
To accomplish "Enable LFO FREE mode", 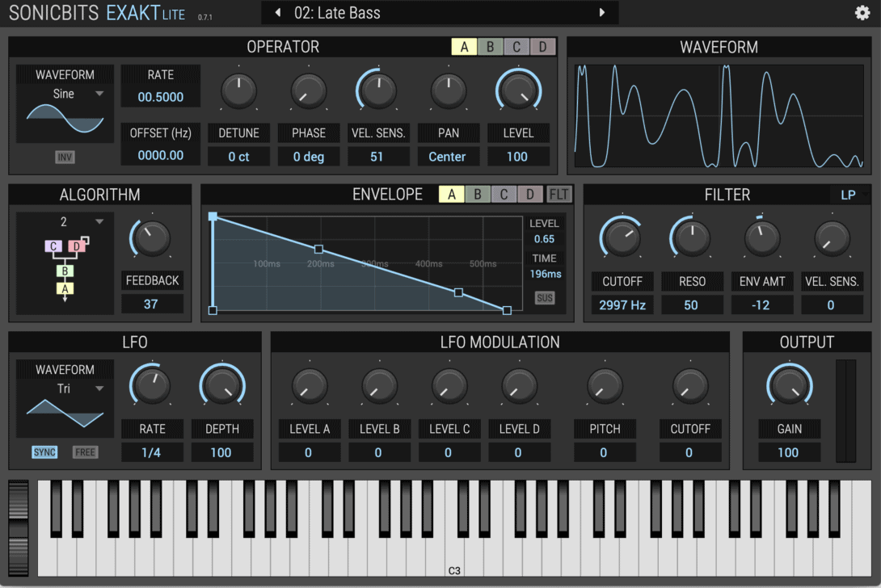I will [85, 452].
